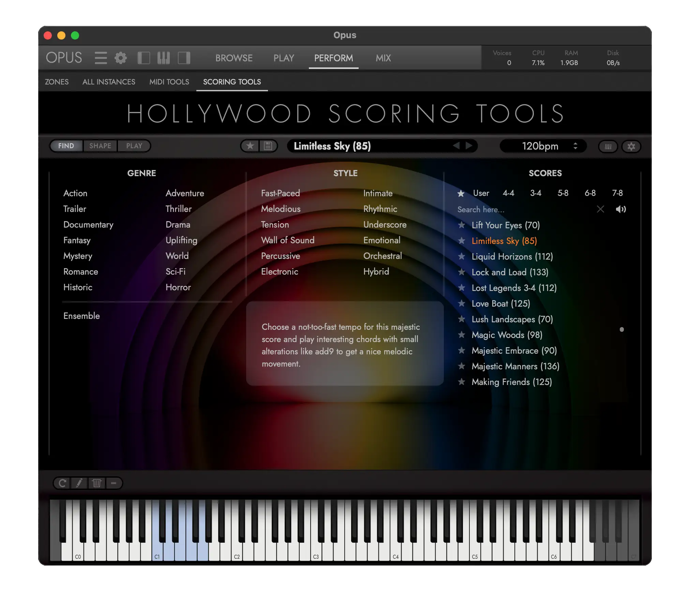Change tempo using the 120bpm stepper arrows
690x616 pixels.
point(575,146)
